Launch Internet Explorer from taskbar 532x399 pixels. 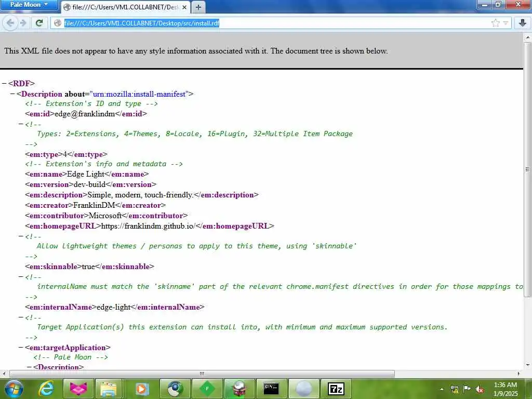coord(46,389)
